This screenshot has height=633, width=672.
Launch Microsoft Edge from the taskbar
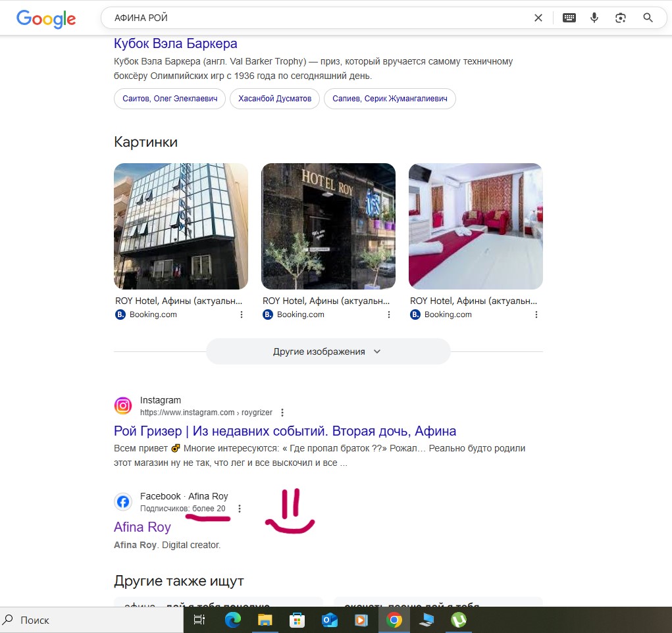point(233,620)
